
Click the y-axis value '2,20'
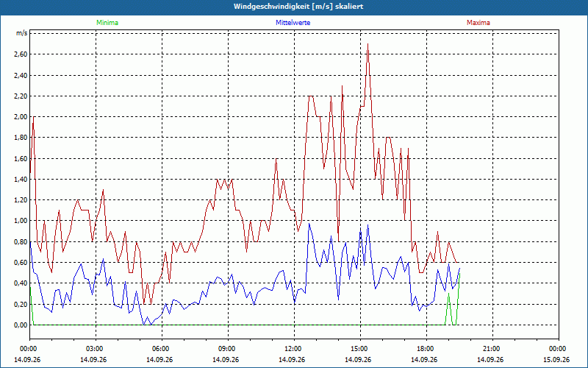click(21, 96)
